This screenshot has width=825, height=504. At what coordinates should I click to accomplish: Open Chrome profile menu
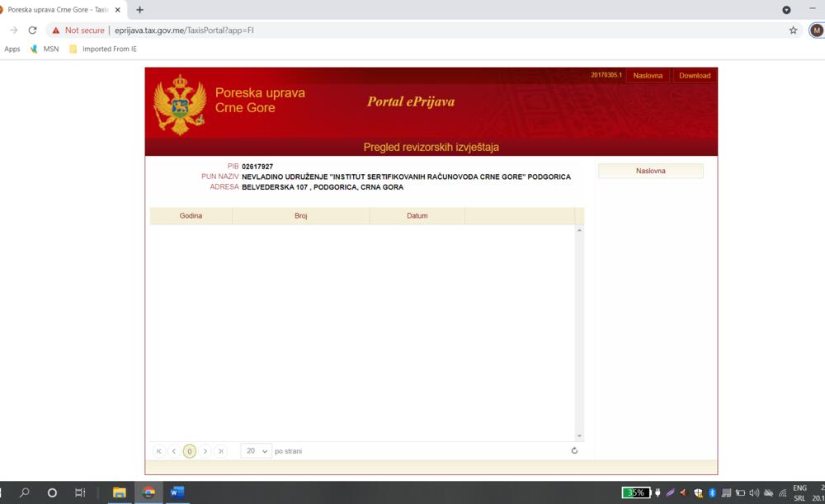click(x=816, y=30)
